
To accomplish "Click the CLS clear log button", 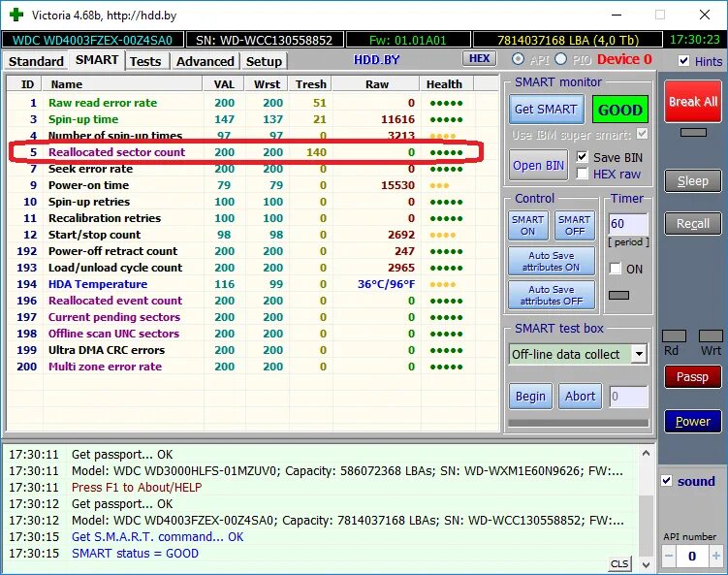I will [619, 564].
